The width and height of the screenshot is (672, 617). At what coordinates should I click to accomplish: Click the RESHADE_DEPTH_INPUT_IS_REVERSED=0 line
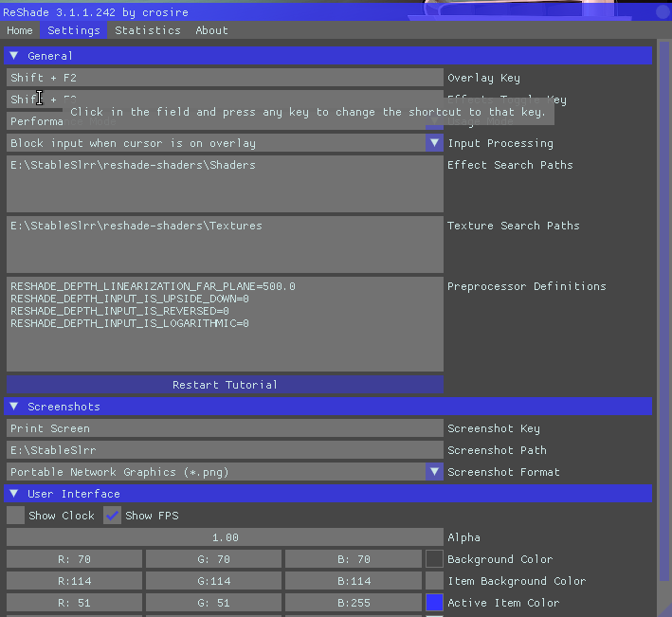point(120,311)
